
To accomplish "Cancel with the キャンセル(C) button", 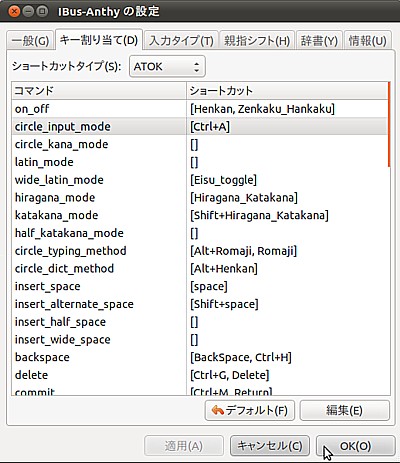I will (270, 446).
